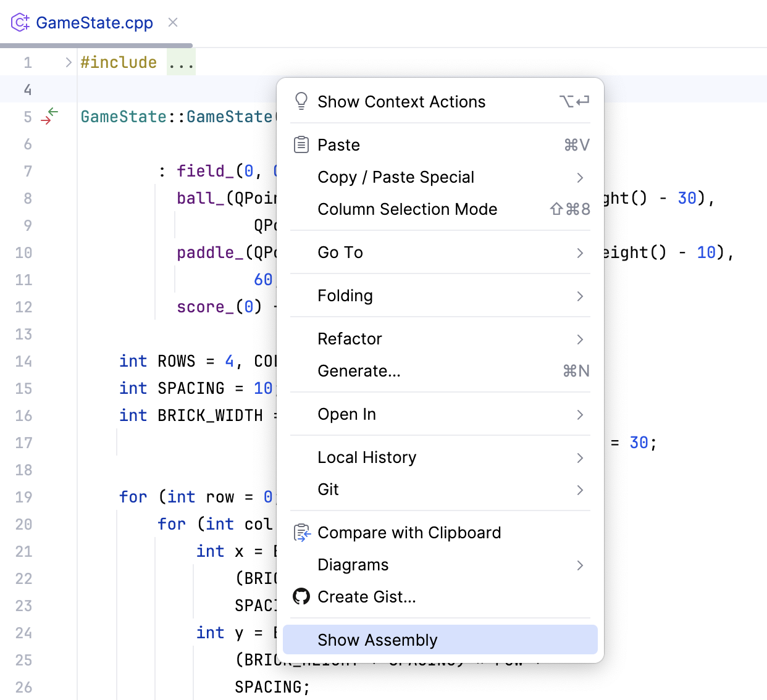Image resolution: width=767 pixels, height=700 pixels.
Task: Choose Generate from the context menu
Action: (x=359, y=371)
